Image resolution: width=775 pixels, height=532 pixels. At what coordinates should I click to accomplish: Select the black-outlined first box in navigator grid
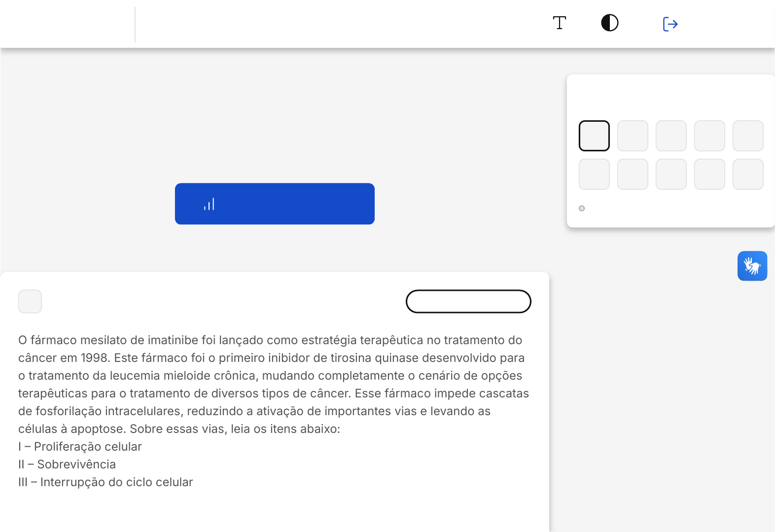tap(594, 136)
